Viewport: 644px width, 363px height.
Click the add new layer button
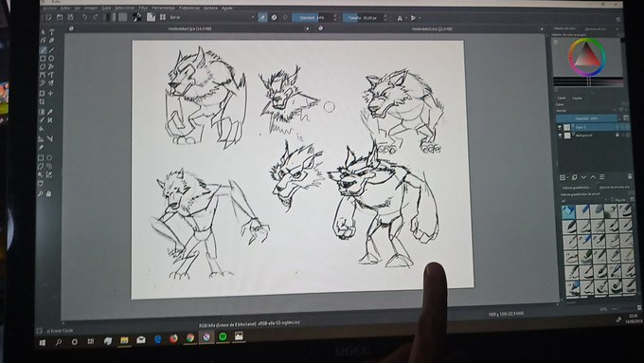pos(563,177)
